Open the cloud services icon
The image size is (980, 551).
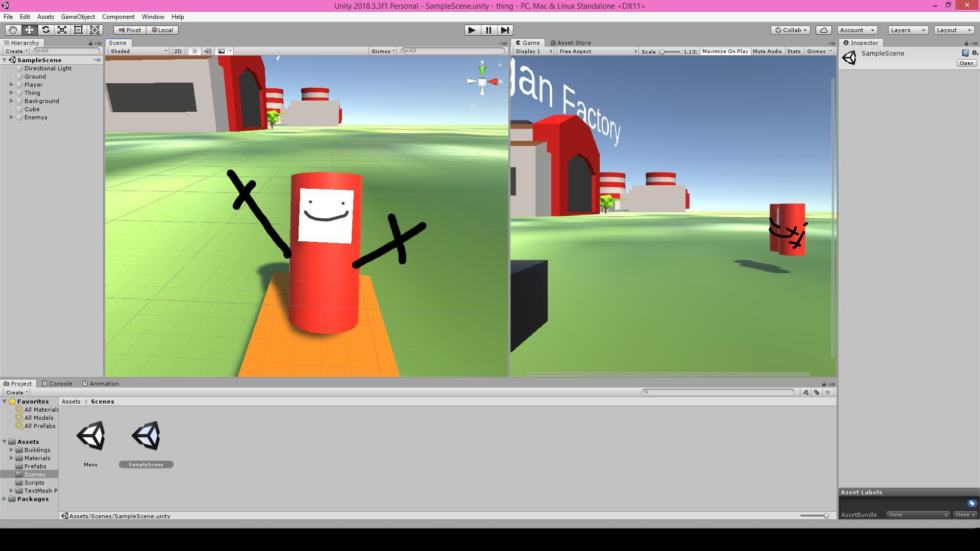[x=823, y=30]
